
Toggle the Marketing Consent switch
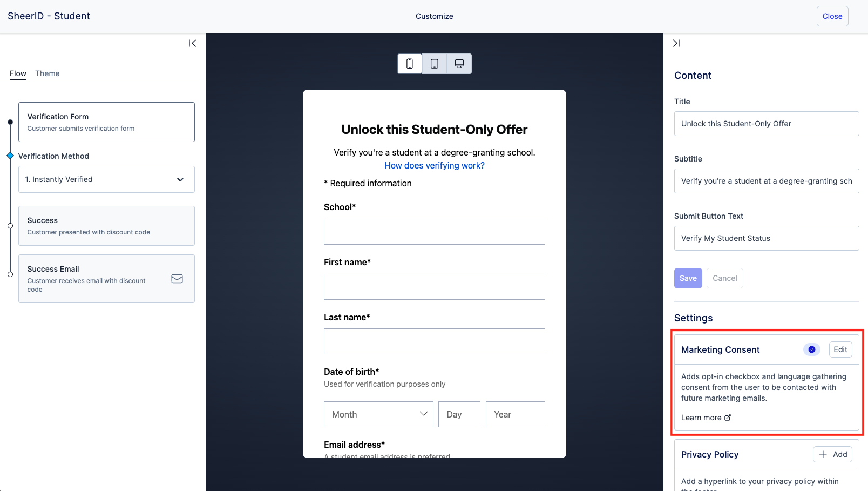(812, 349)
